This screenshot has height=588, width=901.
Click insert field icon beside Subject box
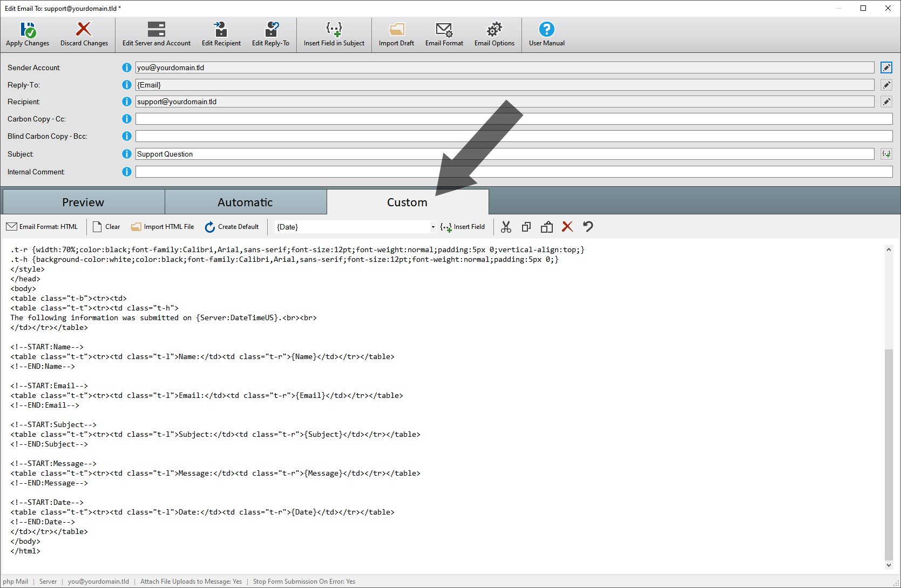click(x=886, y=154)
